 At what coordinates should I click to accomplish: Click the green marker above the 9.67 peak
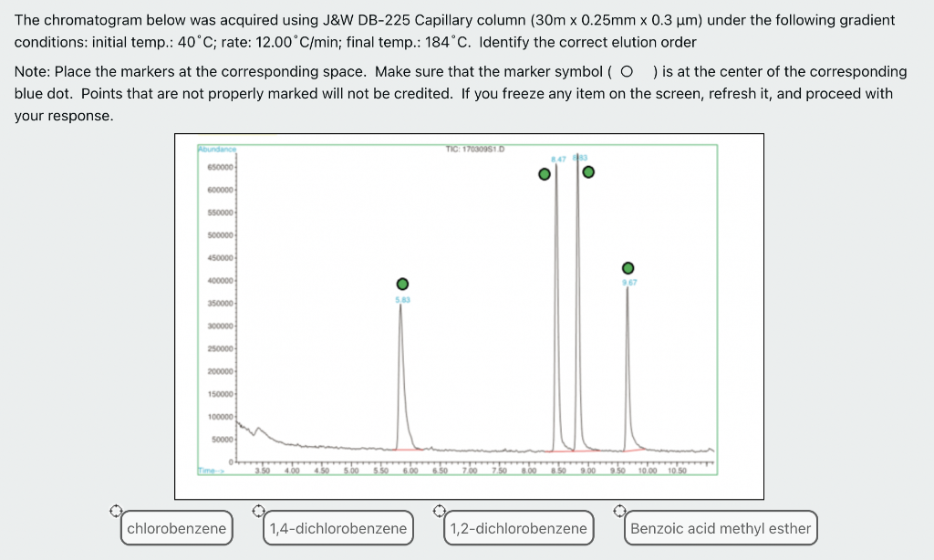click(628, 267)
